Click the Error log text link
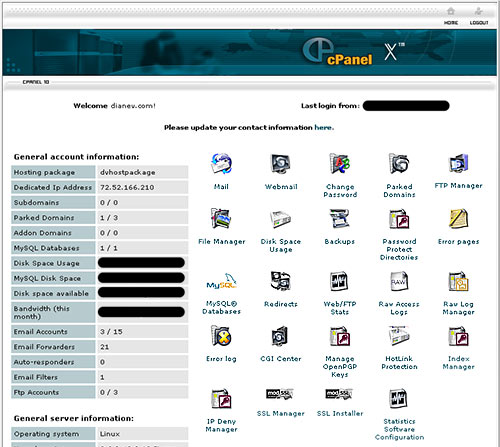The width and height of the screenshot is (500, 447). [x=221, y=359]
